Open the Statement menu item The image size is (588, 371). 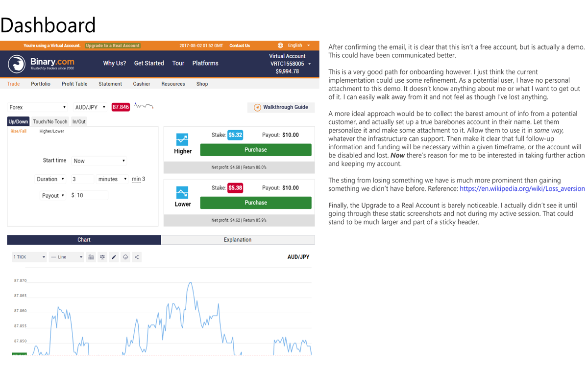(x=110, y=84)
